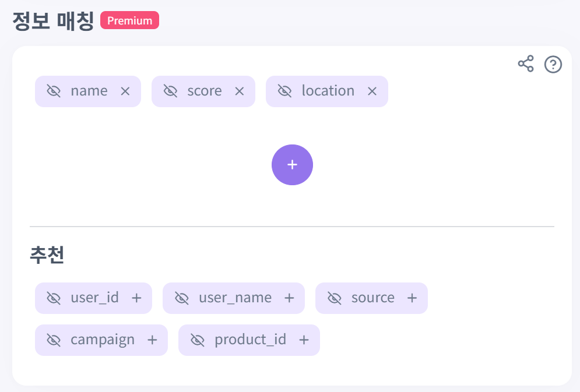The image size is (580, 392).
Task: Remove the name tag with its X
Action: tap(125, 91)
